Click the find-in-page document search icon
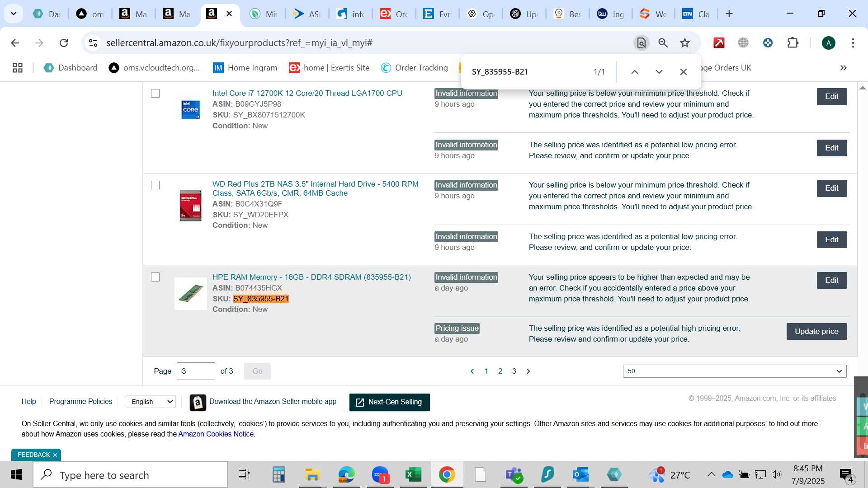Viewport: 868px width, 488px height. (641, 43)
